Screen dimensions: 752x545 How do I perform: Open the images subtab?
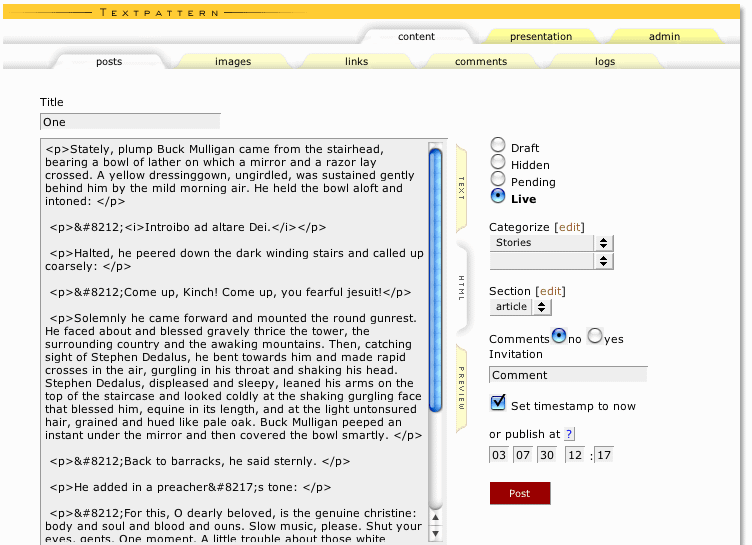pos(233,61)
